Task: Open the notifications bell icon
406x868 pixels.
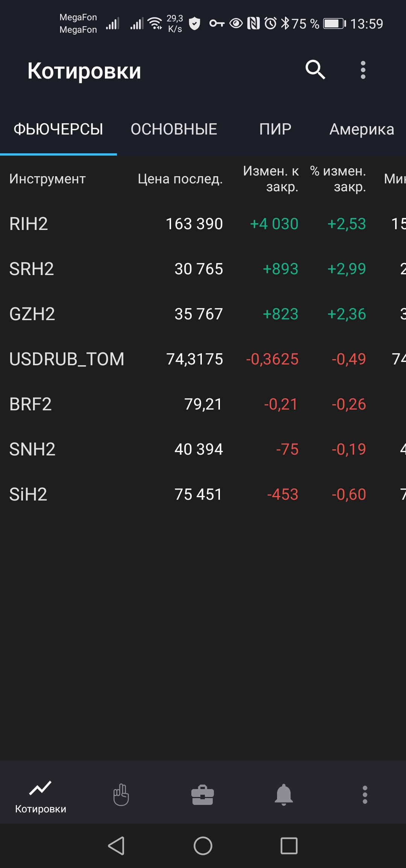Action: pos(284,794)
